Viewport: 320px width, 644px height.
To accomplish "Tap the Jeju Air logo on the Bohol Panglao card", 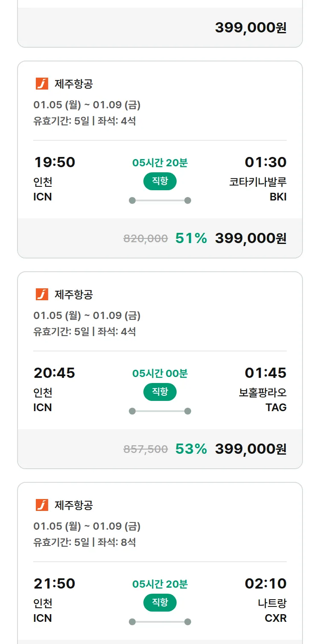I will tap(42, 294).
